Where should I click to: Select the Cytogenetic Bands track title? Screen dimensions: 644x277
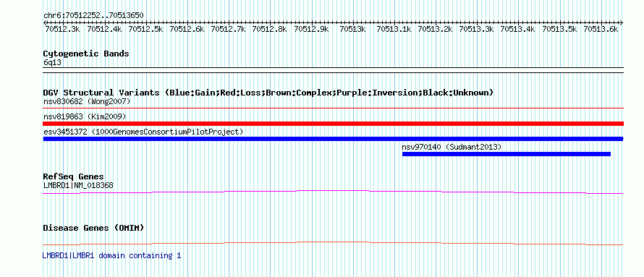(86, 54)
